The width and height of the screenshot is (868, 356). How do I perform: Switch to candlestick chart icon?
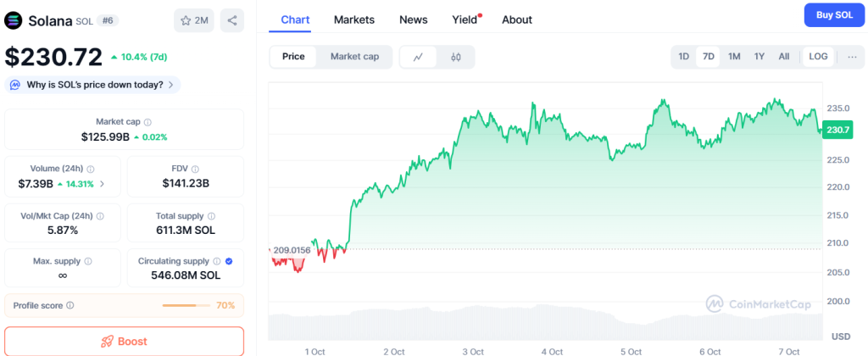point(455,57)
